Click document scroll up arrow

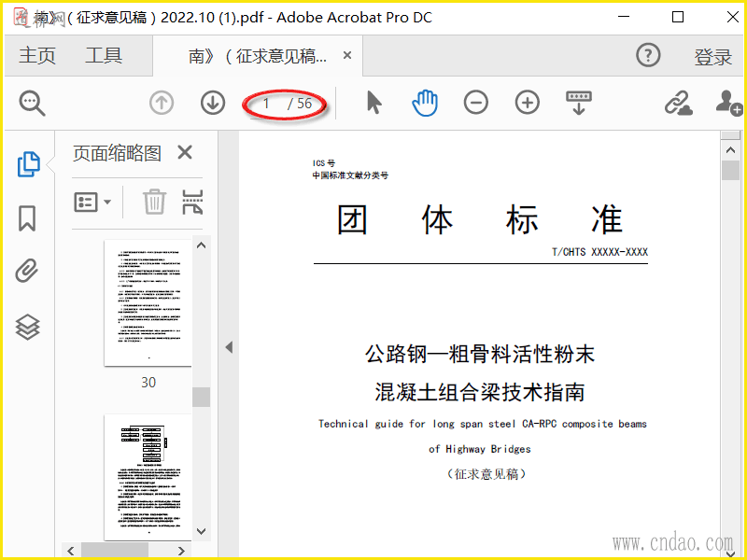[x=730, y=150]
